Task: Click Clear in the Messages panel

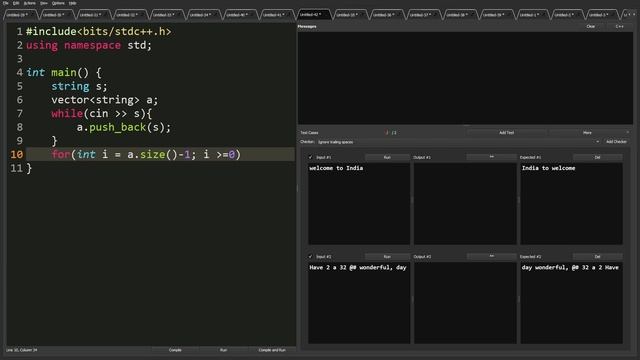Action: point(590,26)
